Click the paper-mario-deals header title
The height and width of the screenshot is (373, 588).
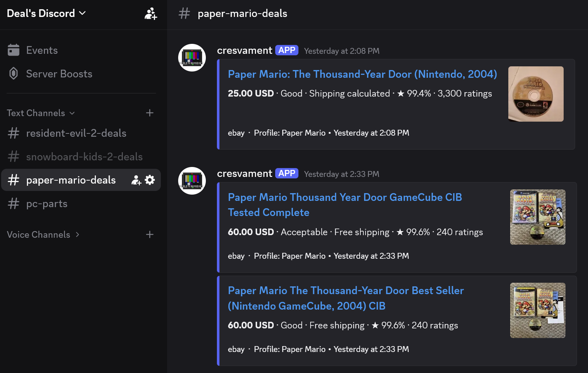coord(242,14)
